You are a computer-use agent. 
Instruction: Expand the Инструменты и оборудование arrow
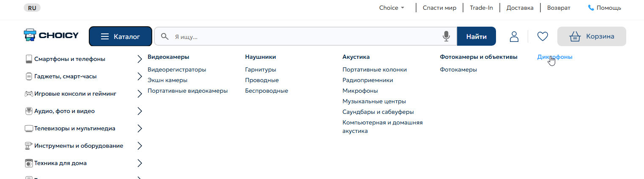140,146
